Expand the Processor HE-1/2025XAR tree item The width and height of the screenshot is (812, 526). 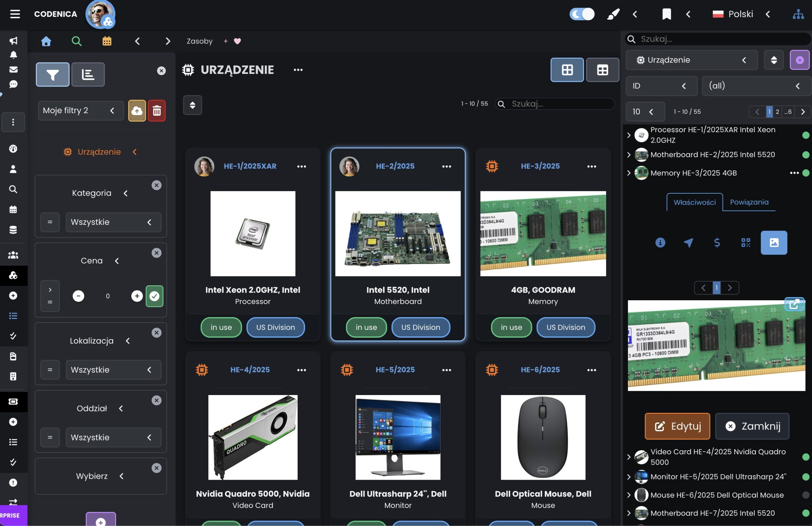(x=629, y=135)
